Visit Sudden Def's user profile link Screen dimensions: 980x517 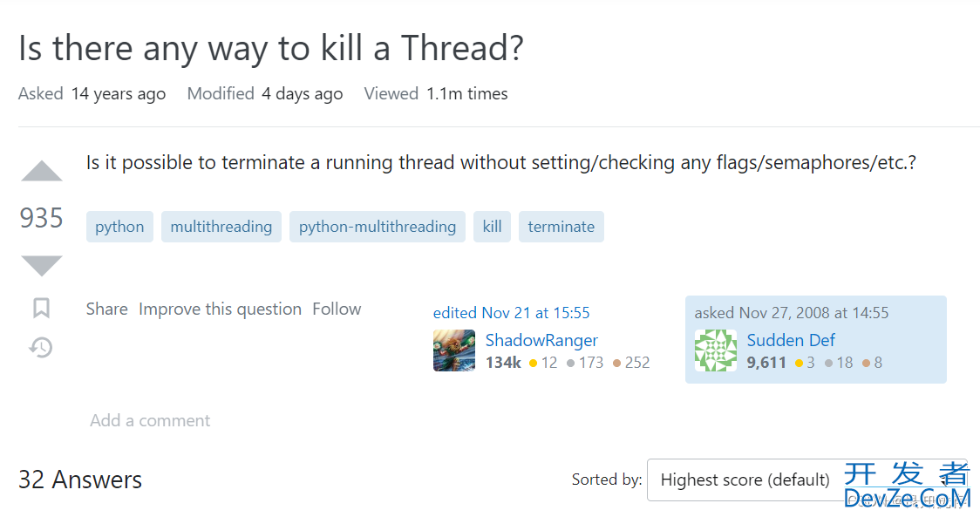791,340
